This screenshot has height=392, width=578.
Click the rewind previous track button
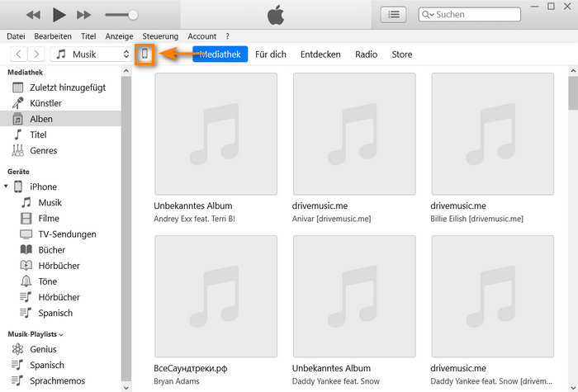click(x=33, y=15)
